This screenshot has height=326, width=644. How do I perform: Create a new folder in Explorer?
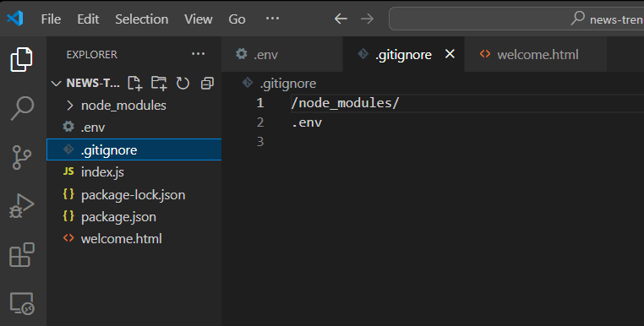point(159,84)
